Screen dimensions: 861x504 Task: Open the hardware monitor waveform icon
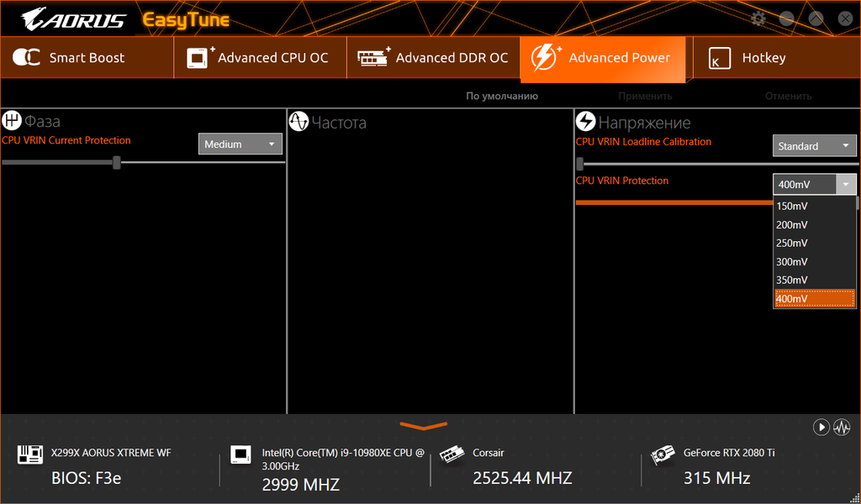842,427
